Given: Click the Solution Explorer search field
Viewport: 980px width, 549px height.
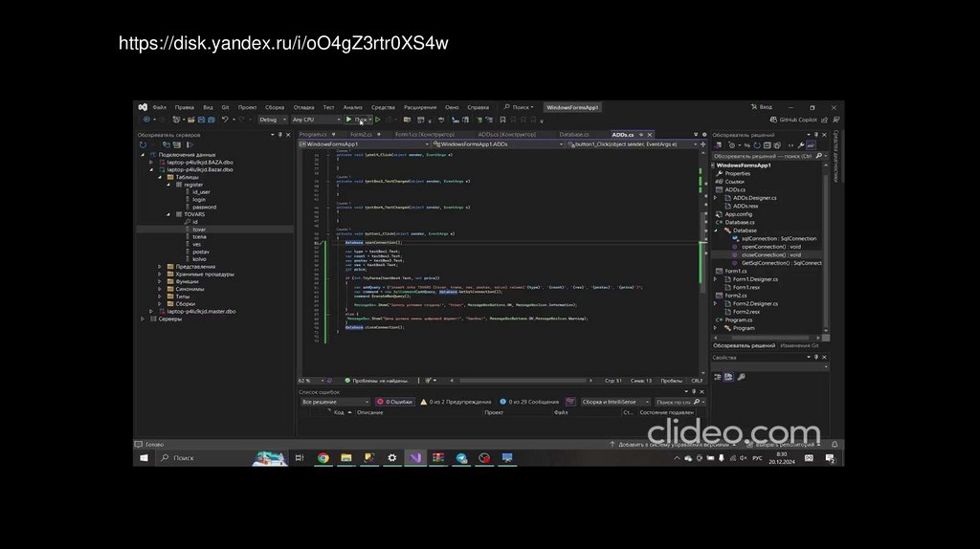Looking at the screenshot, I should (x=768, y=156).
